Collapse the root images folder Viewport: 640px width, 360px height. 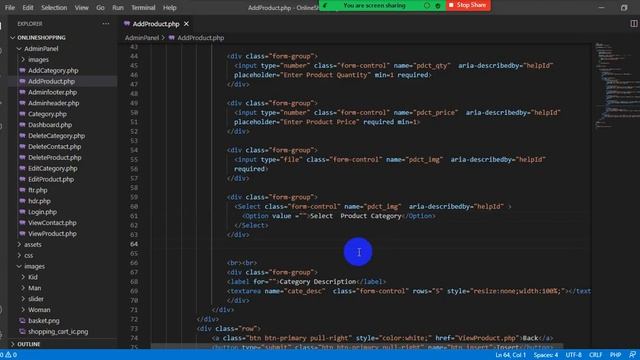click(34, 267)
